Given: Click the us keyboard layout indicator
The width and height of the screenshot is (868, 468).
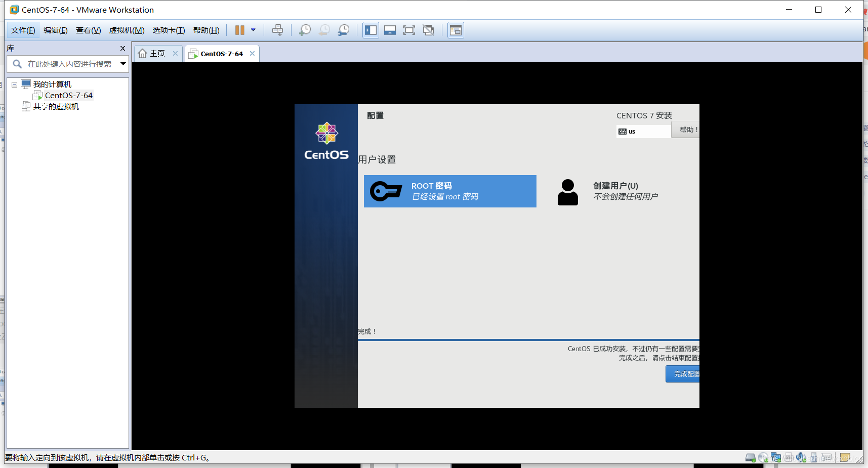Looking at the screenshot, I should tap(644, 132).
